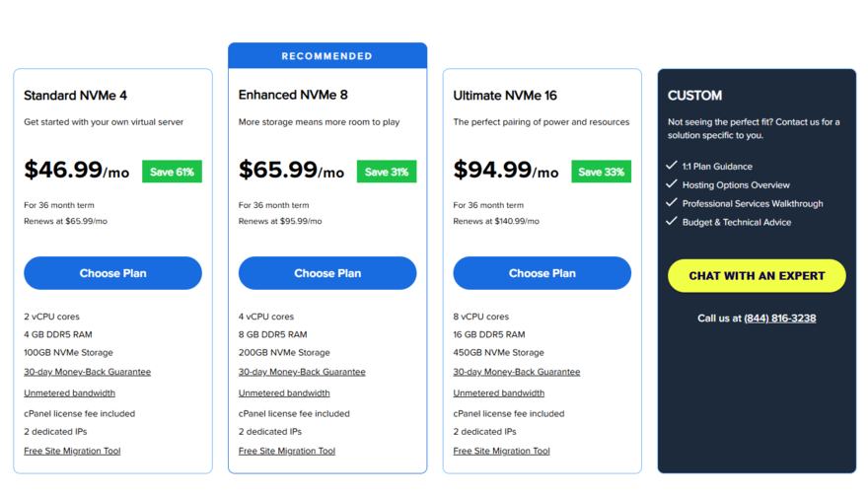The height and width of the screenshot is (497, 868).
Task: Click the Hosting Options Overview checkmark icon
Action: pos(672,184)
